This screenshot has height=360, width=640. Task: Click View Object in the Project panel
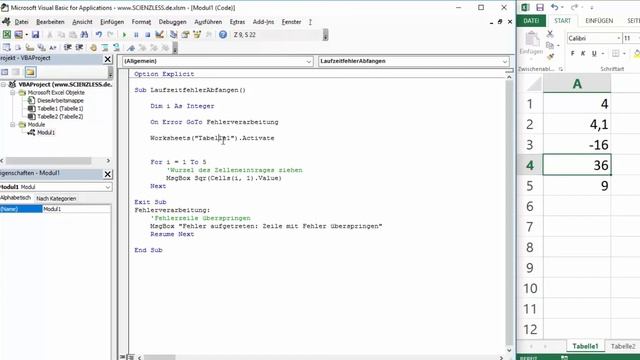point(16,72)
